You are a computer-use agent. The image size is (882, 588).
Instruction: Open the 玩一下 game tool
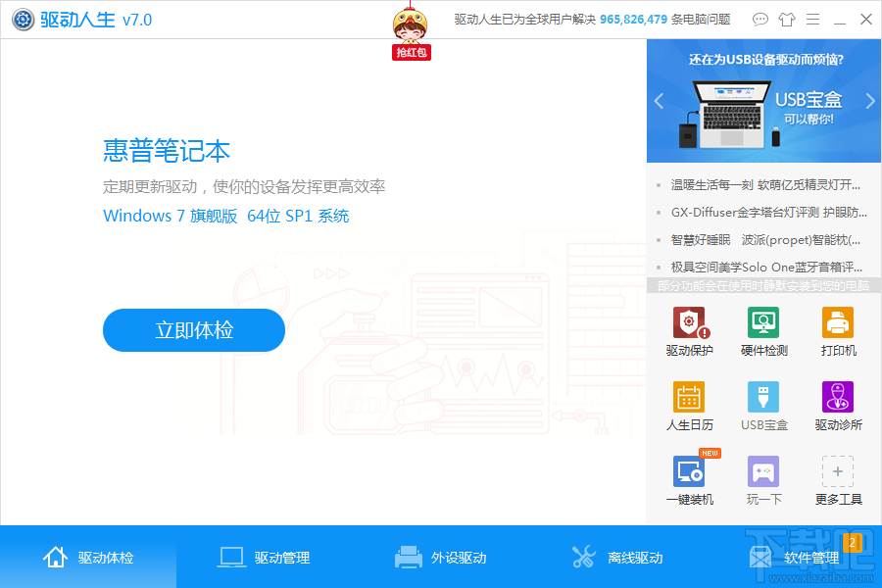tap(763, 479)
